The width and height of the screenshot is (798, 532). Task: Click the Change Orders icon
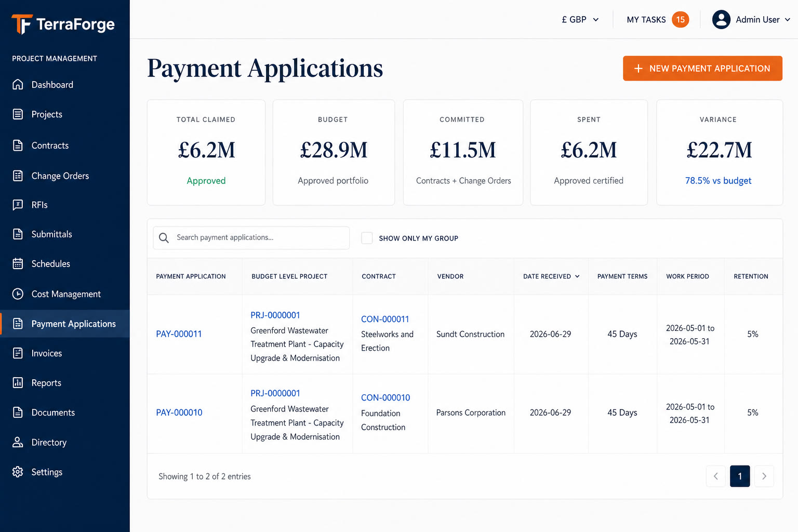pos(18,176)
